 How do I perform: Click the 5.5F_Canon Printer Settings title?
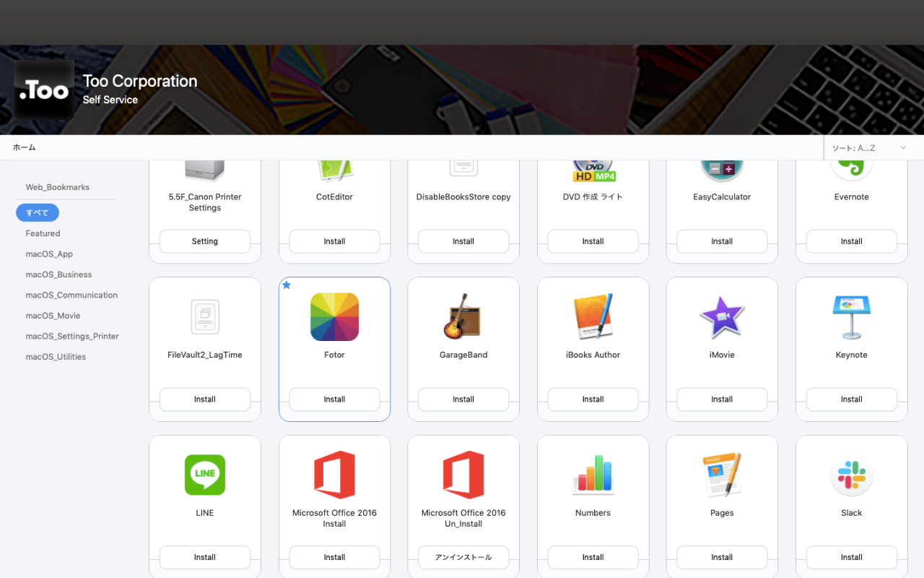[205, 202]
